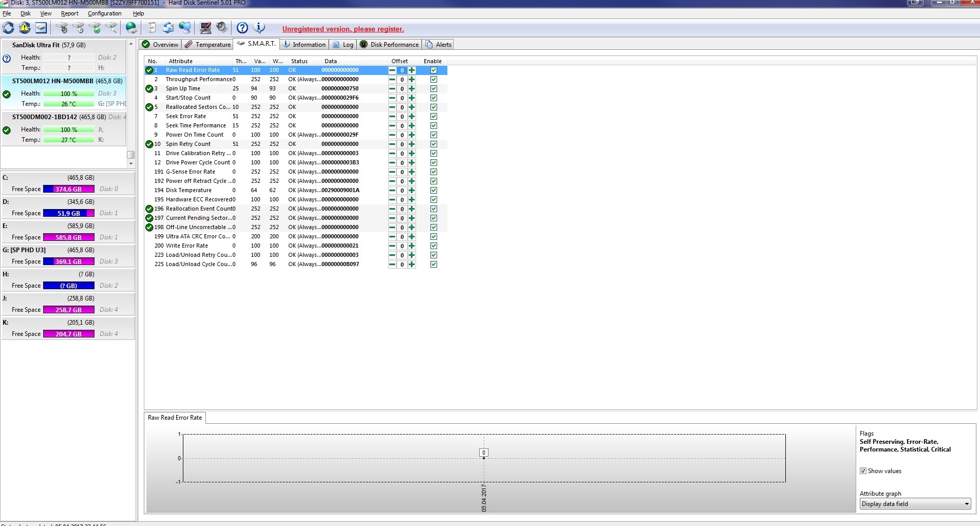Click the disk toolbar icon with a clock badge
Image resolution: width=980 pixels, height=526 pixels.
78,28
